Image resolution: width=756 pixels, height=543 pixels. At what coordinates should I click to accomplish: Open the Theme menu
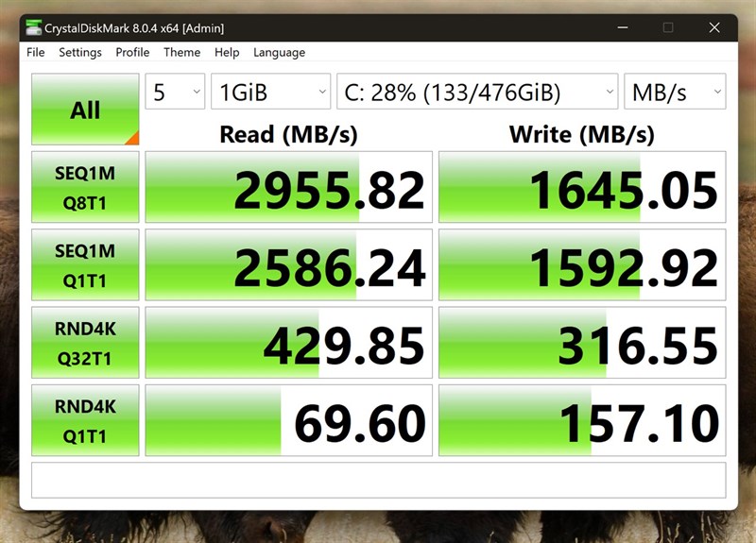(181, 52)
